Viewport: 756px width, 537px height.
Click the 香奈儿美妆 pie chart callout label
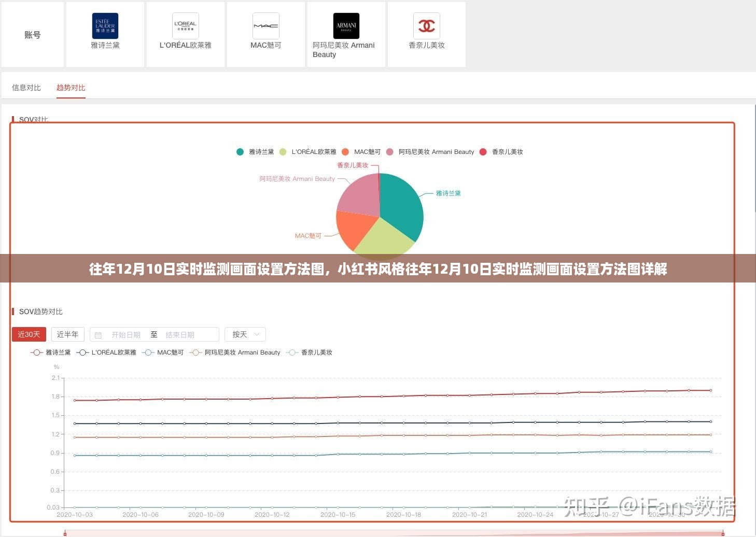(353, 165)
